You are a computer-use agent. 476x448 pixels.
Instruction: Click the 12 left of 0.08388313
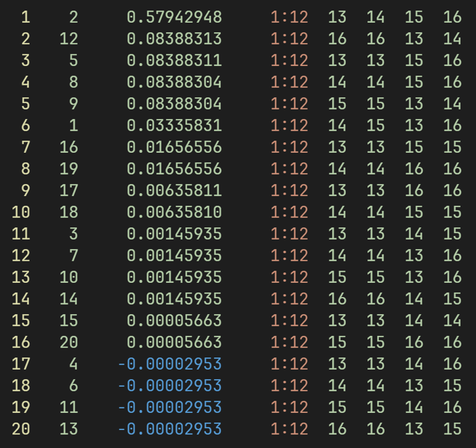(x=68, y=39)
